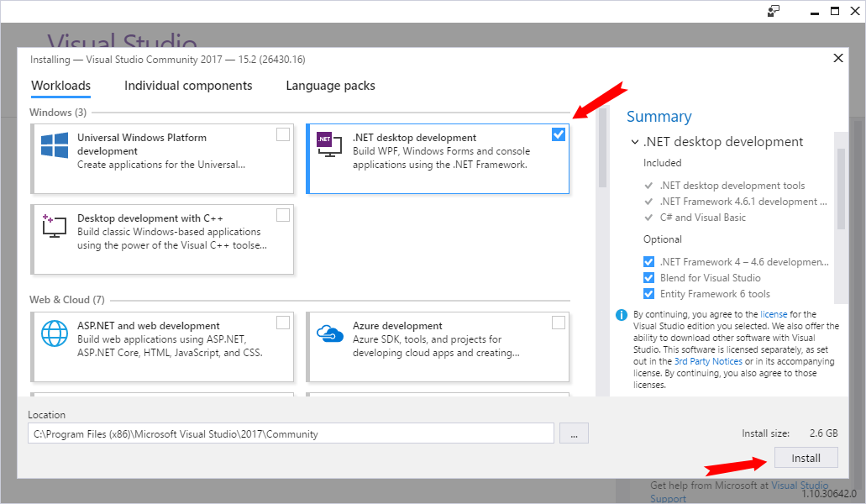Check ASP.NET and web development workload
This screenshot has width=866, height=504.
pyautogui.click(x=283, y=323)
